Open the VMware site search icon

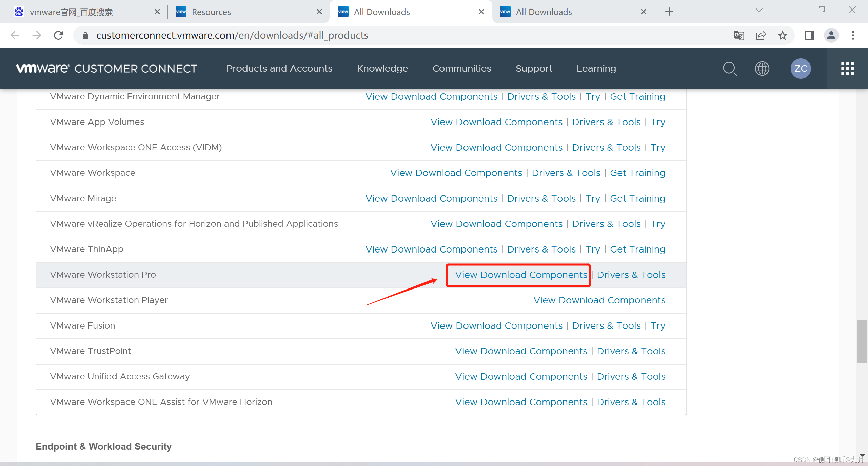coord(730,69)
